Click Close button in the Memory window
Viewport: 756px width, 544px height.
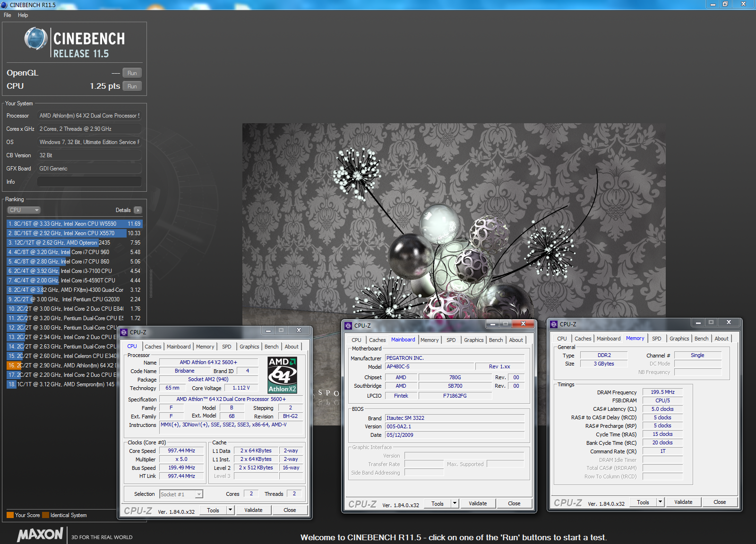(720, 502)
